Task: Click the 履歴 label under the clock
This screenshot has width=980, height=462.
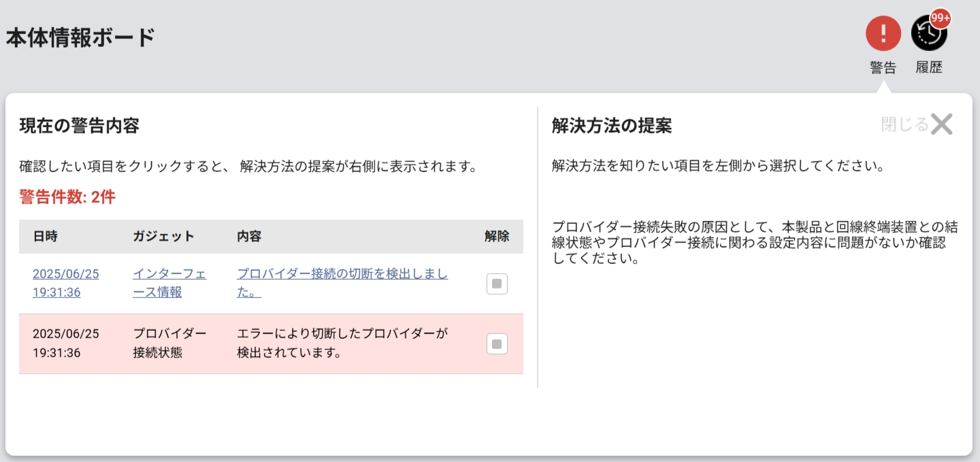Action: (x=929, y=67)
